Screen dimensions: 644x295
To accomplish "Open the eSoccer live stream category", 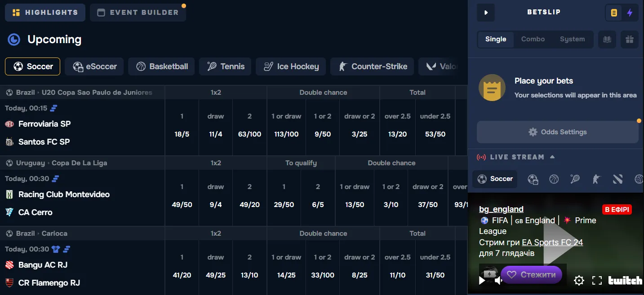I will 533,179.
